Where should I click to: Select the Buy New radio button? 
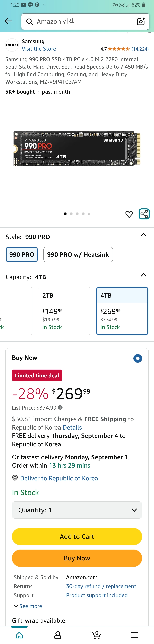coord(138,358)
